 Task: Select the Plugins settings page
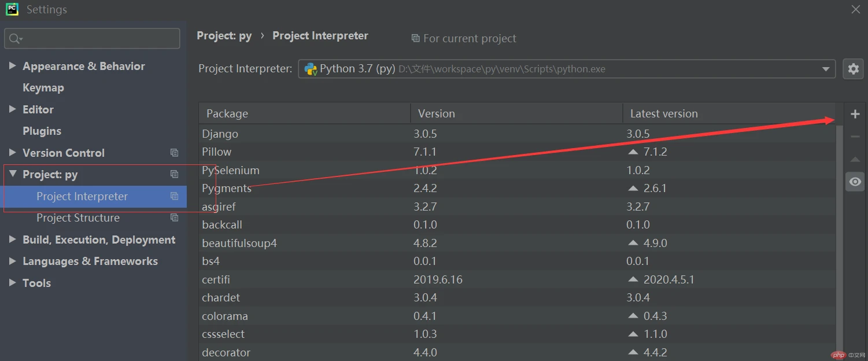point(42,131)
